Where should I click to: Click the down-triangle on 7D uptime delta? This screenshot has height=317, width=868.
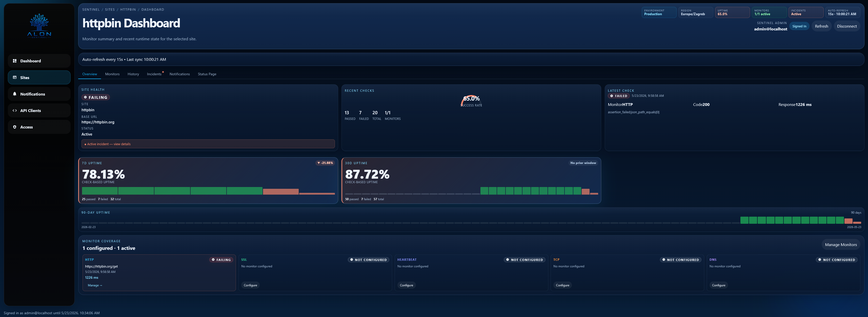point(319,163)
